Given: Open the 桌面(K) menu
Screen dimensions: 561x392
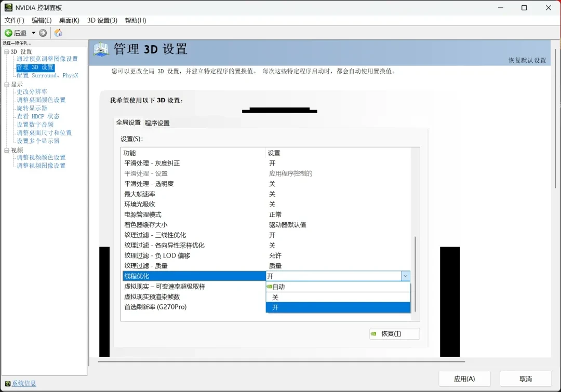Looking at the screenshot, I should tap(69, 20).
